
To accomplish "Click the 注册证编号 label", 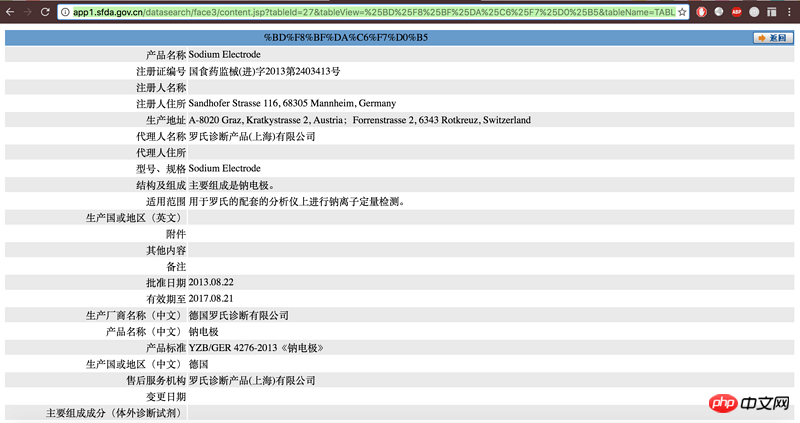I will [161, 71].
